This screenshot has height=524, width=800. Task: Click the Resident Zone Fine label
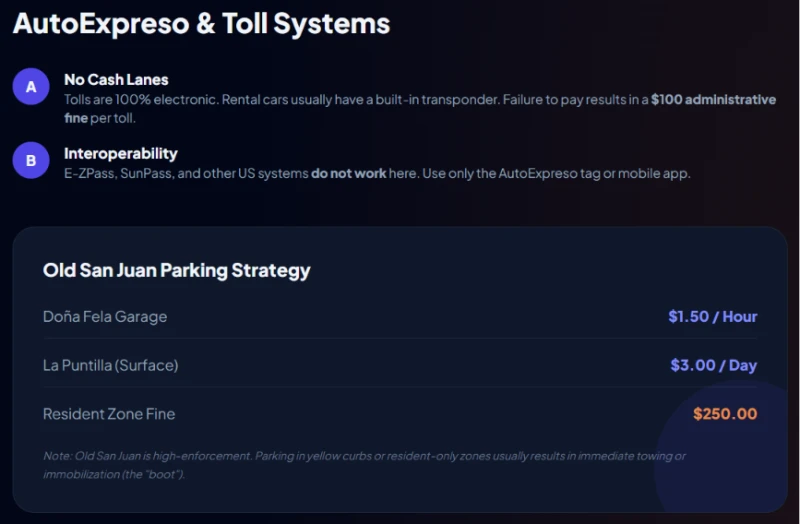(109, 414)
